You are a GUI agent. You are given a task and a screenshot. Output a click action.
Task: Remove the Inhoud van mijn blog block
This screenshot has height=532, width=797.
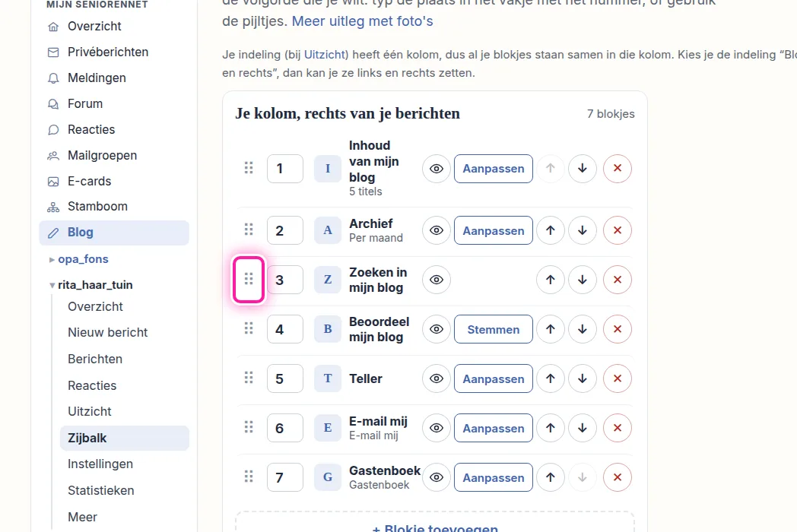(x=618, y=168)
